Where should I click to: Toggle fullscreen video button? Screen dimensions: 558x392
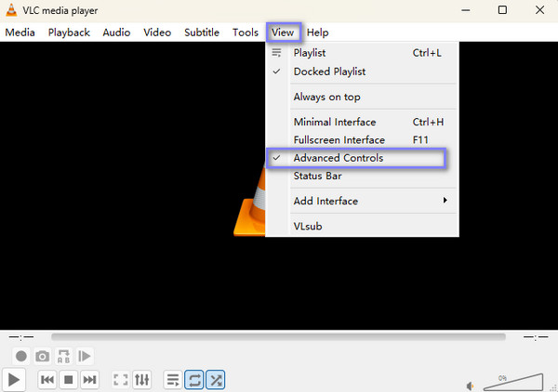pyautogui.click(x=121, y=380)
